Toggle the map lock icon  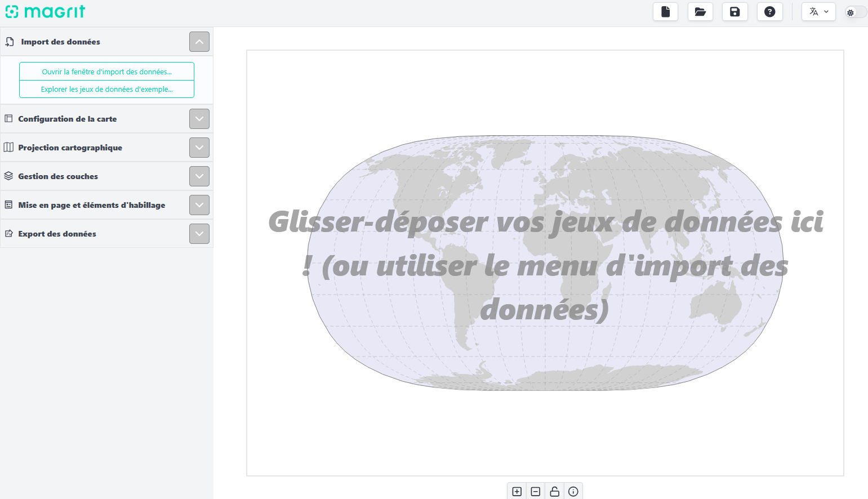pos(554,492)
